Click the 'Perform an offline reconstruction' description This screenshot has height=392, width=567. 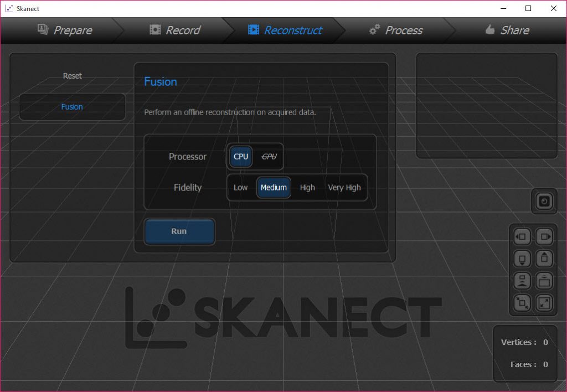(230, 112)
